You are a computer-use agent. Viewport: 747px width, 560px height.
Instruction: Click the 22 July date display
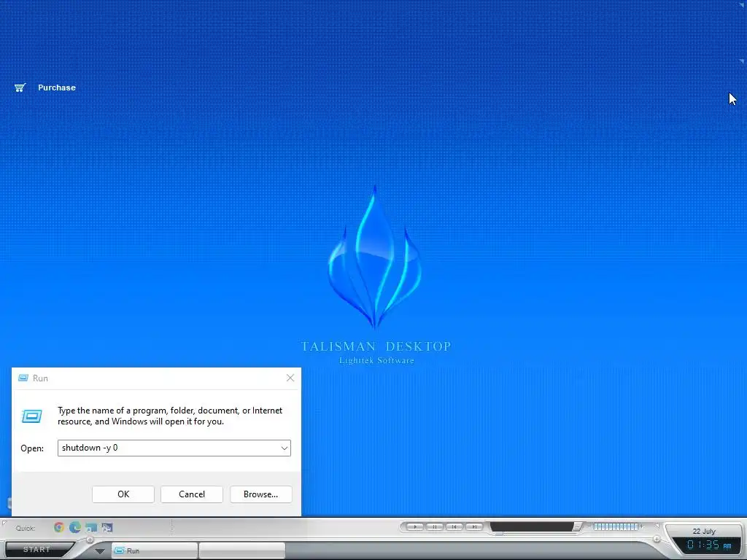[x=704, y=532]
